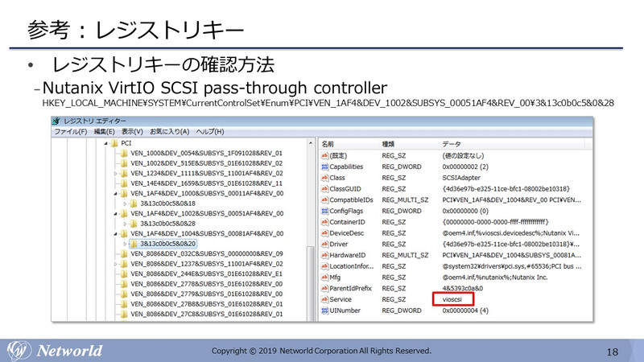Click the Service value icon
This screenshot has height=362, width=644.
pyautogui.click(x=324, y=299)
